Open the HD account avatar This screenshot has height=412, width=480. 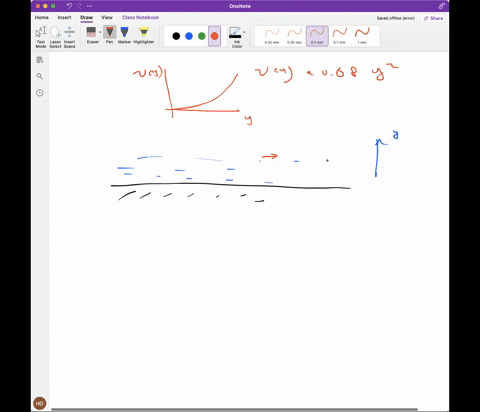click(x=40, y=403)
